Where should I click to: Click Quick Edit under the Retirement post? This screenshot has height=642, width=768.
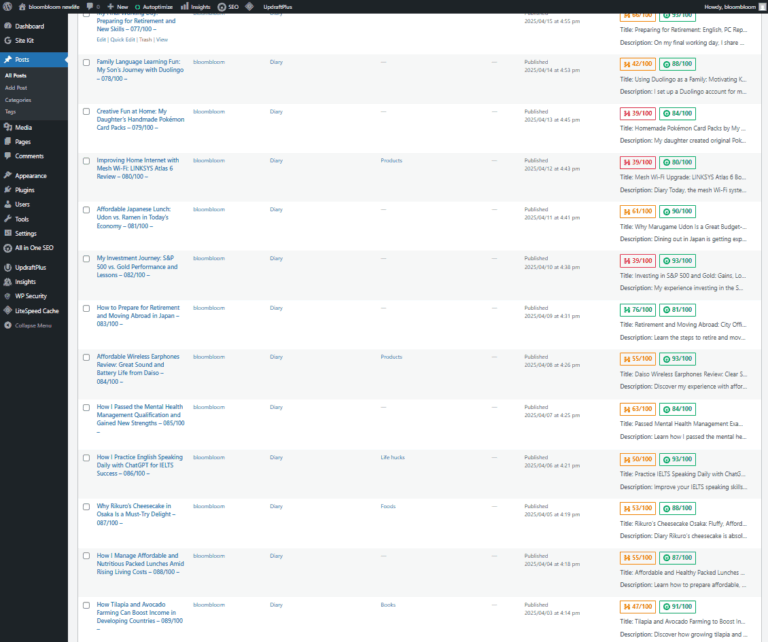[121, 39]
